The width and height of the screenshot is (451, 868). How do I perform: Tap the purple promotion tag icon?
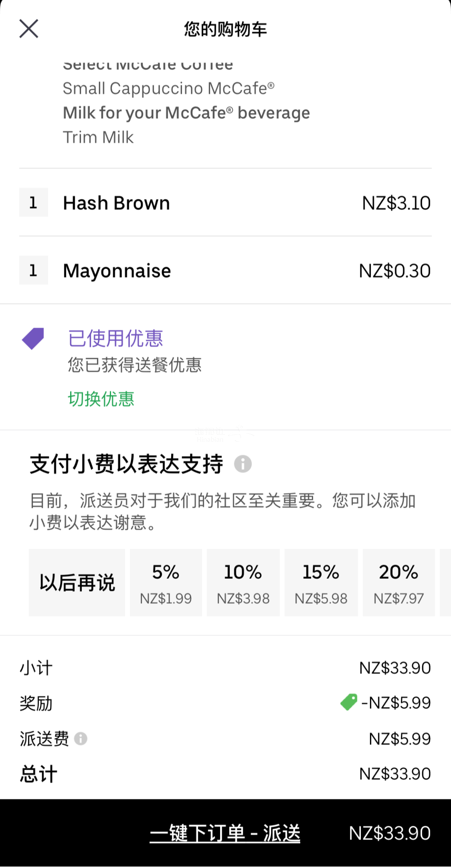(33, 339)
